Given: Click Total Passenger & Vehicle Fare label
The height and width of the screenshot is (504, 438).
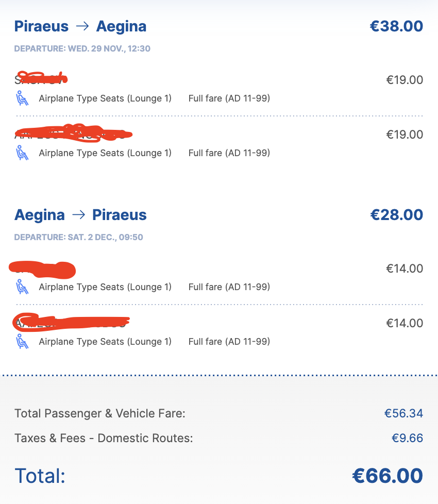Looking at the screenshot, I should (x=100, y=413).
